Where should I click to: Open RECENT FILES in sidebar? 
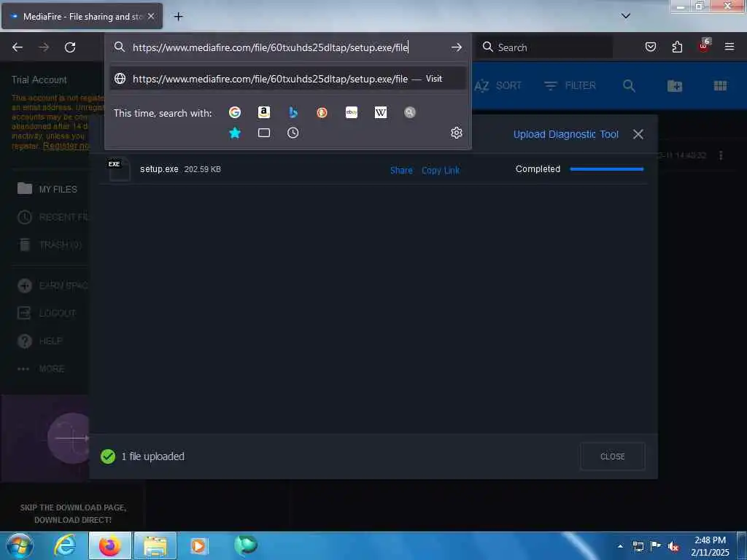(53, 217)
